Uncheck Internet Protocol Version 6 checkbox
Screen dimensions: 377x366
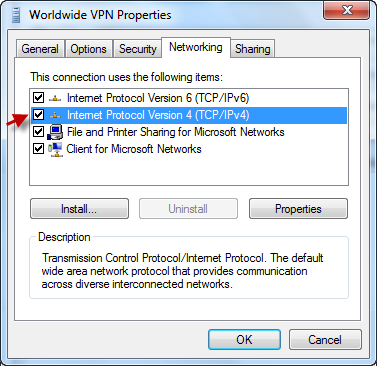pos(38,98)
